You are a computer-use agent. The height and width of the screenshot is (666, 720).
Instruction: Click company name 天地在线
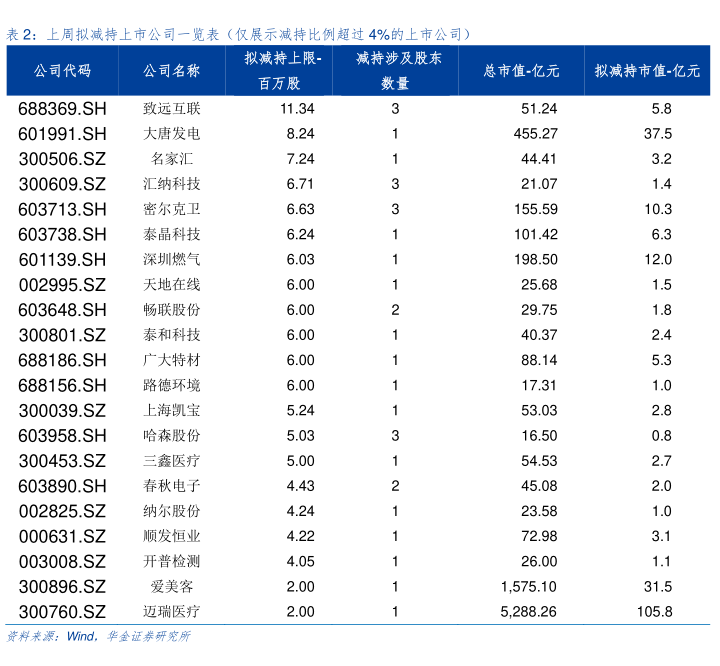172,285
